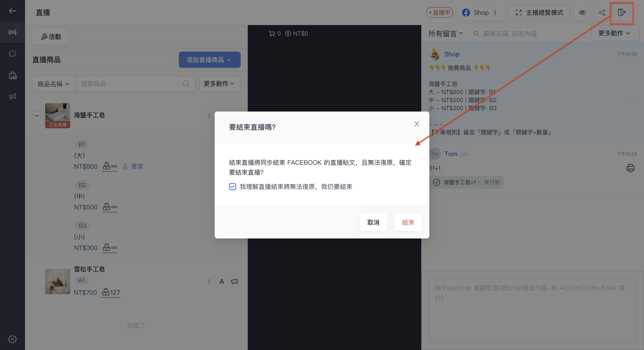Click the back arrow in sidebar
Viewport: 644px width, 350px height.
coord(12,11)
